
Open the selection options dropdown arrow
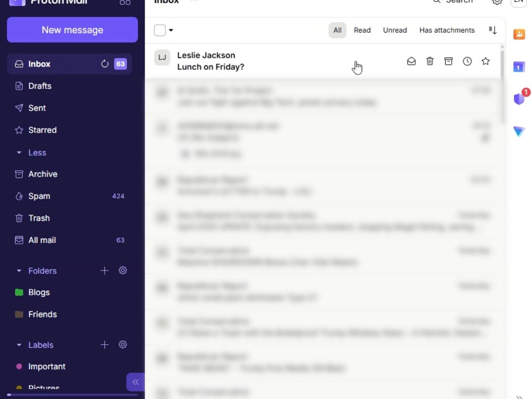171,30
